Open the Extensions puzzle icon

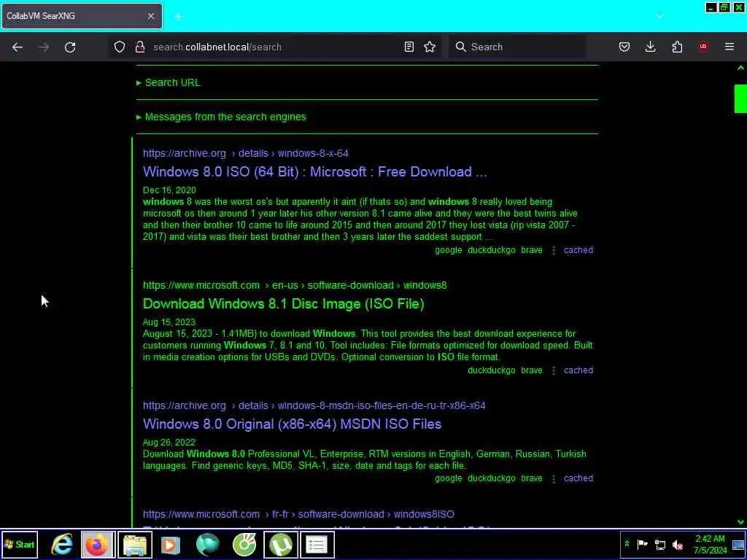pos(677,47)
